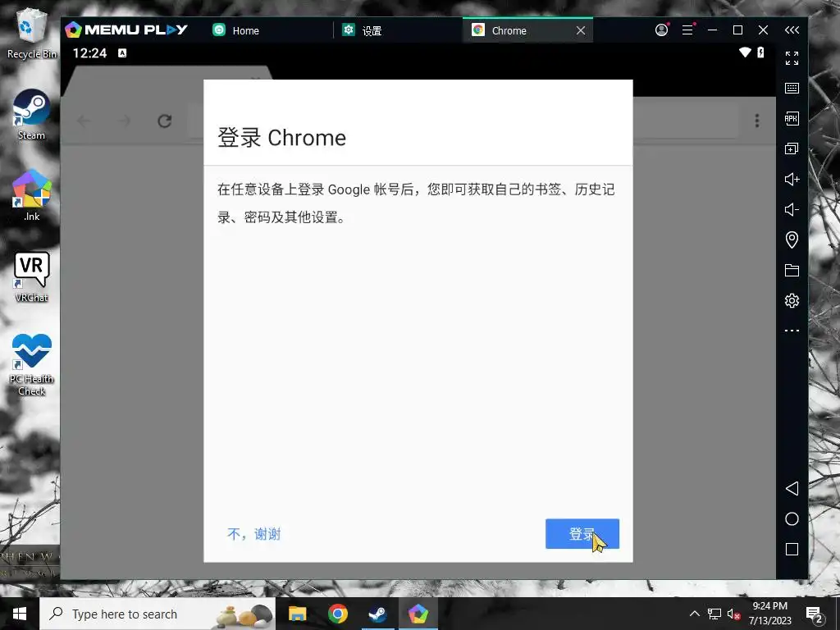Close the Chrome tab in MEmu
Viewport: 840px width, 630px height.
(581, 30)
